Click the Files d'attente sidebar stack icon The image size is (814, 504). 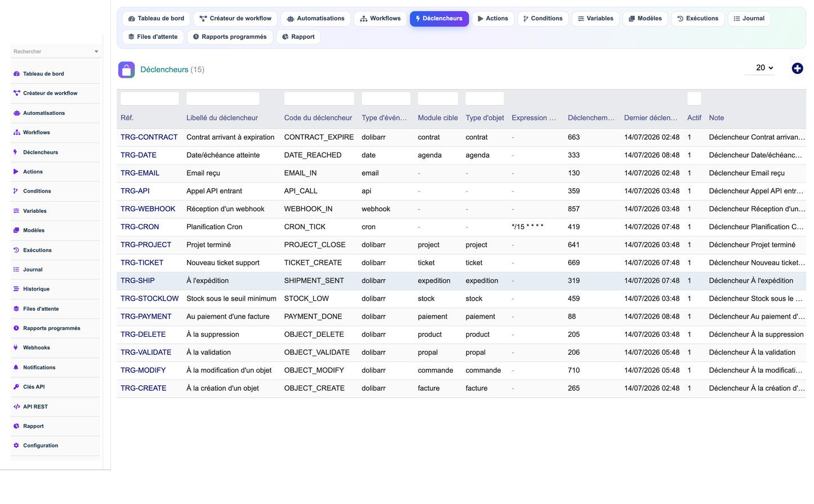[x=16, y=309]
